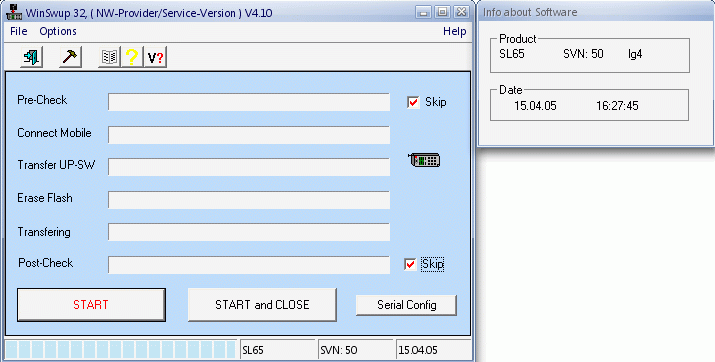The height and width of the screenshot is (362, 715).
Task: Click the START and CLOSE button
Action: click(x=262, y=305)
